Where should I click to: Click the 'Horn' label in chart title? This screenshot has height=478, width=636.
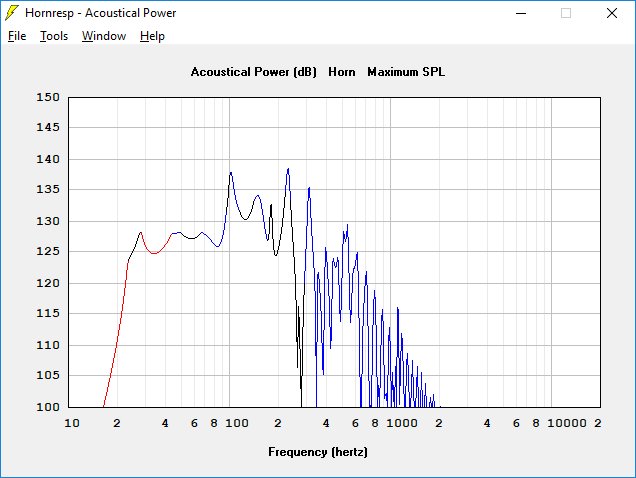[342, 72]
